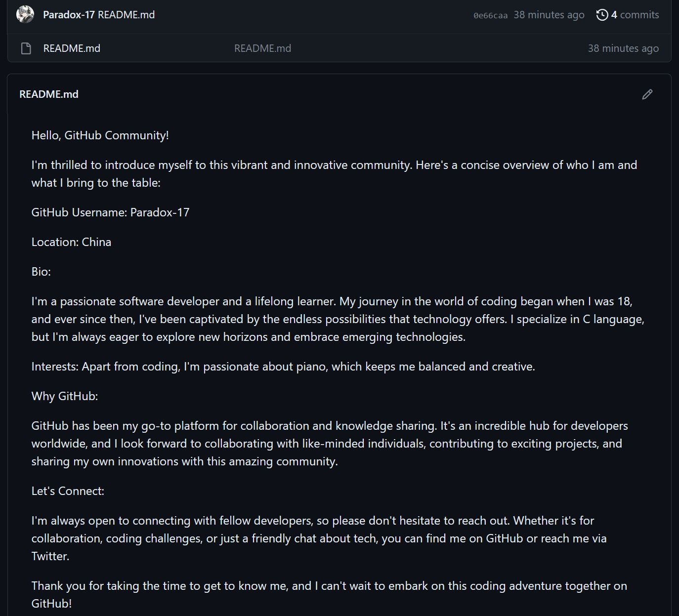This screenshot has width=679, height=616.
Task: Click the "Why GitHub:" line
Action: tap(65, 396)
